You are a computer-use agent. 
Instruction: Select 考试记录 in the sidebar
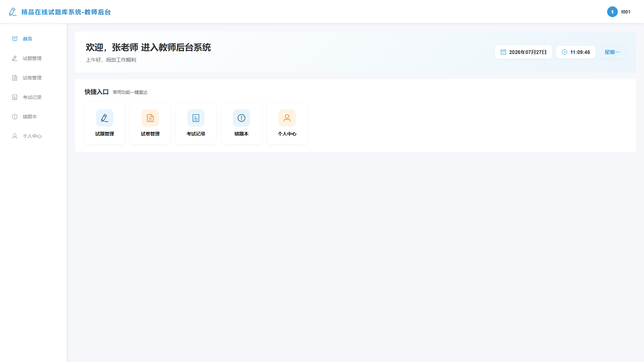click(33, 97)
